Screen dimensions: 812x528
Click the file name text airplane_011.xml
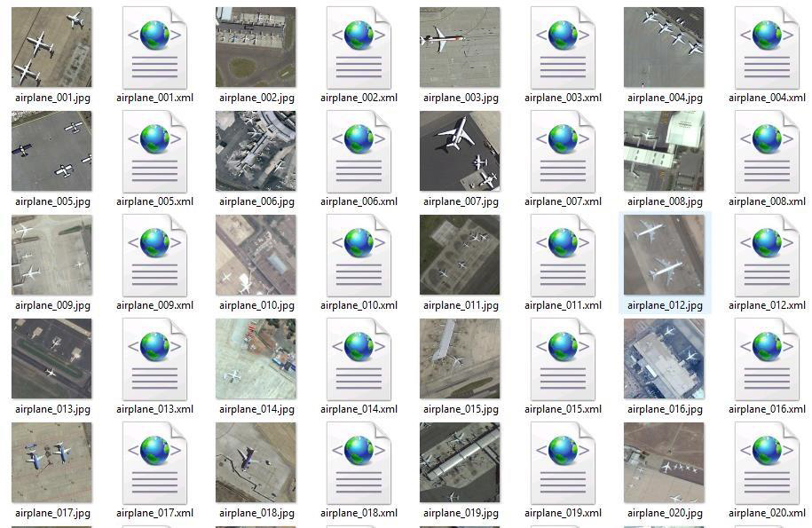[x=563, y=305]
